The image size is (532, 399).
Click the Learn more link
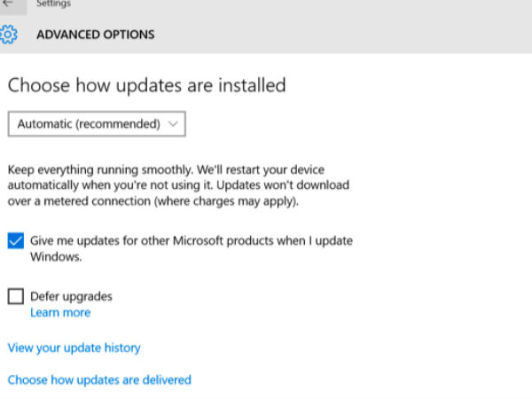(60, 313)
